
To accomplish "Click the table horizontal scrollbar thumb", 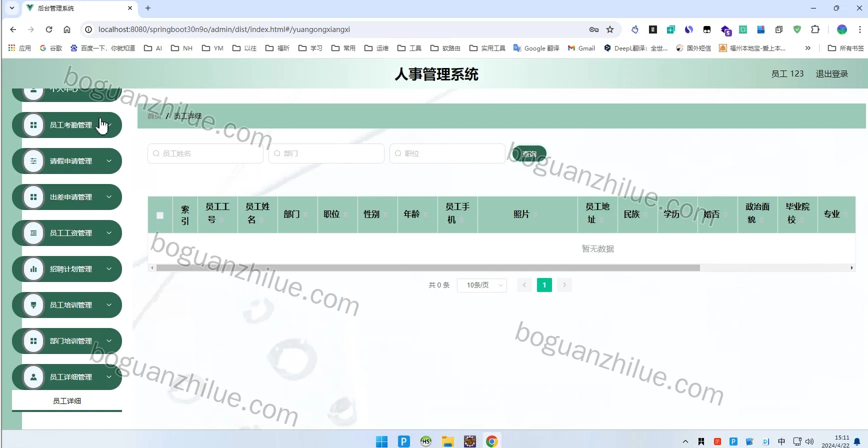I will tap(428, 268).
